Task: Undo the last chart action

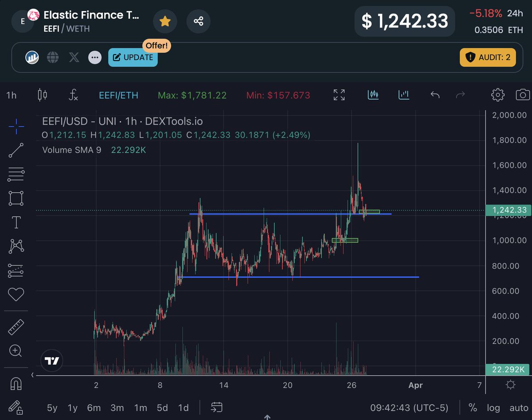Action: click(434, 95)
